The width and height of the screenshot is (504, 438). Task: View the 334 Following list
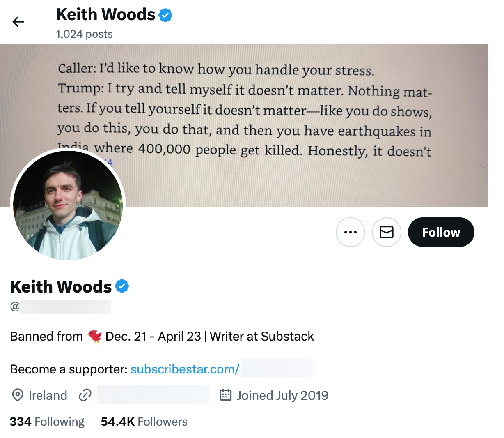coord(47,421)
